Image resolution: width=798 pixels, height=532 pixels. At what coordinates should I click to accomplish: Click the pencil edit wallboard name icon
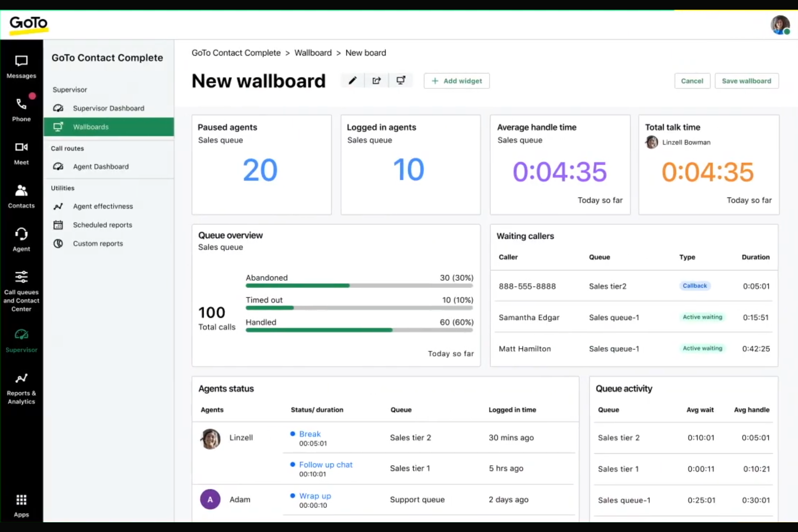(x=353, y=81)
